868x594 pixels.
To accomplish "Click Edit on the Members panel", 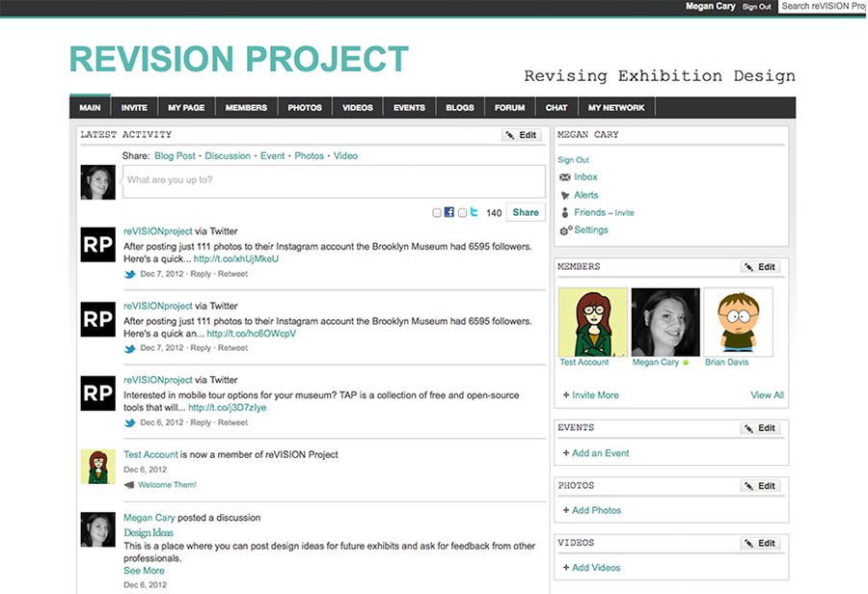I will coord(761,267).
